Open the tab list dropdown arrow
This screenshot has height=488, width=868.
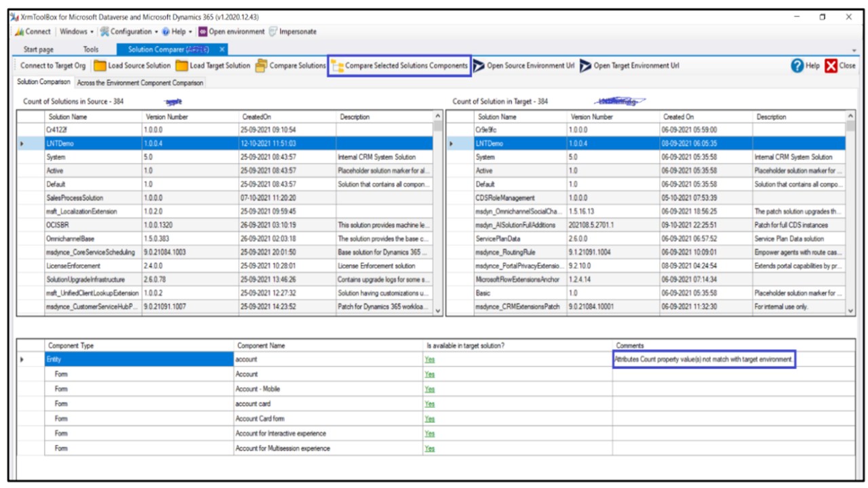853,50
